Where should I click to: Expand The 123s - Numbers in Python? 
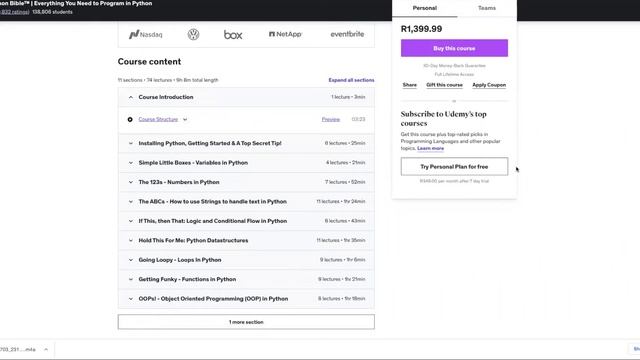[x=246, y=182]
